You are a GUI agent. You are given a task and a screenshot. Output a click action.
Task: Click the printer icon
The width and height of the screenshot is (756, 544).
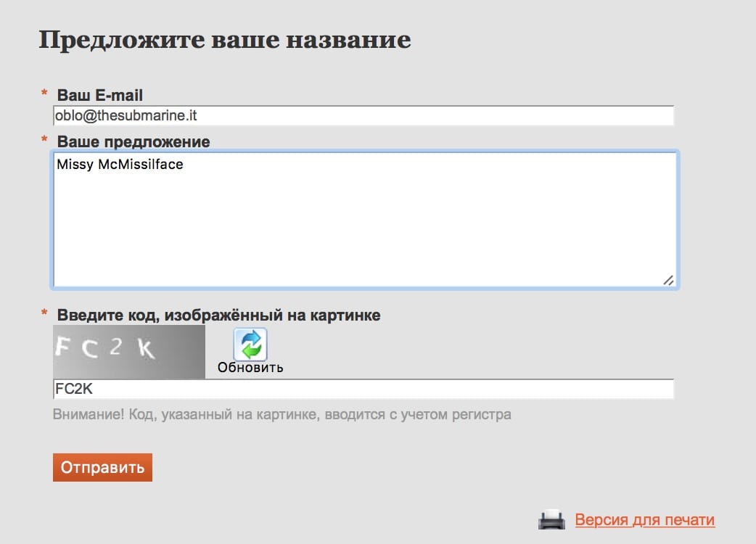[551, 519]
